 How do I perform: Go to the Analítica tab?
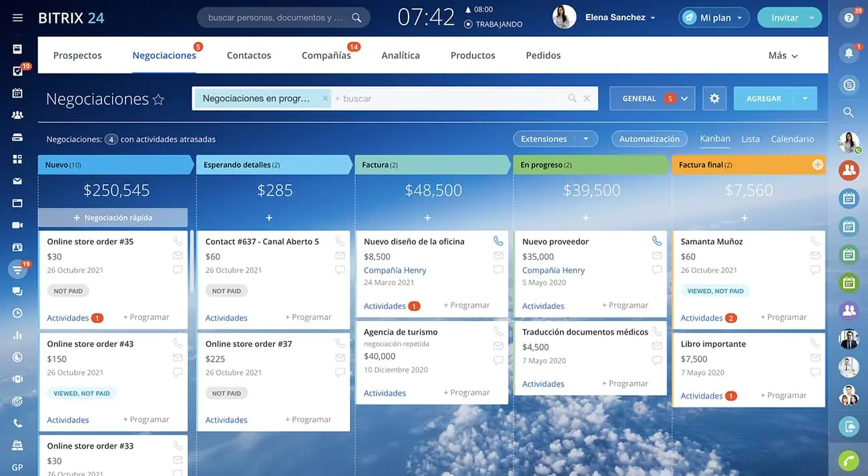click(x=401, y=55)
